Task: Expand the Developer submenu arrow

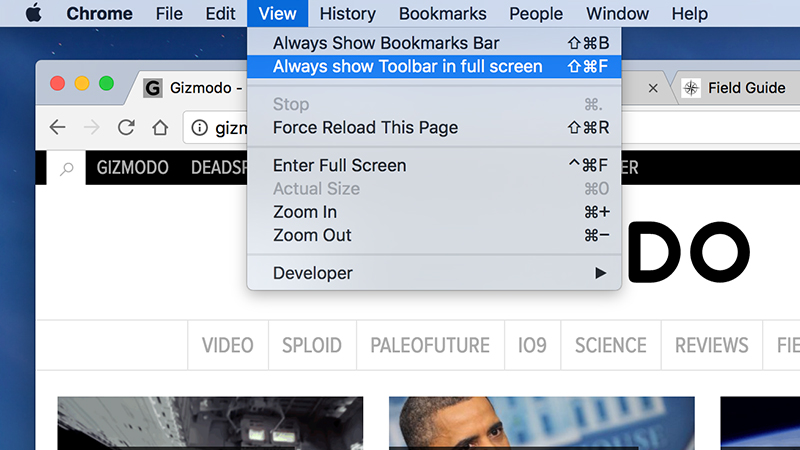Action: coord(601,273)
